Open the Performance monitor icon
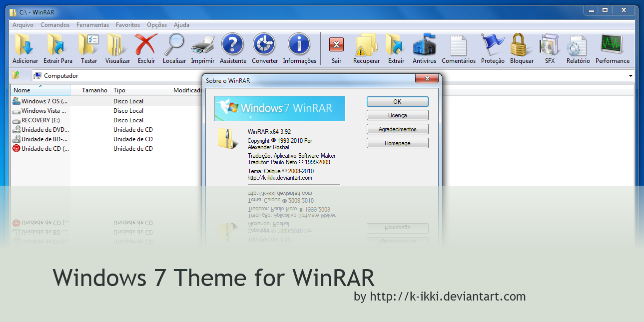Viewport: 644px width, 322px height. [x=612, y=46]
